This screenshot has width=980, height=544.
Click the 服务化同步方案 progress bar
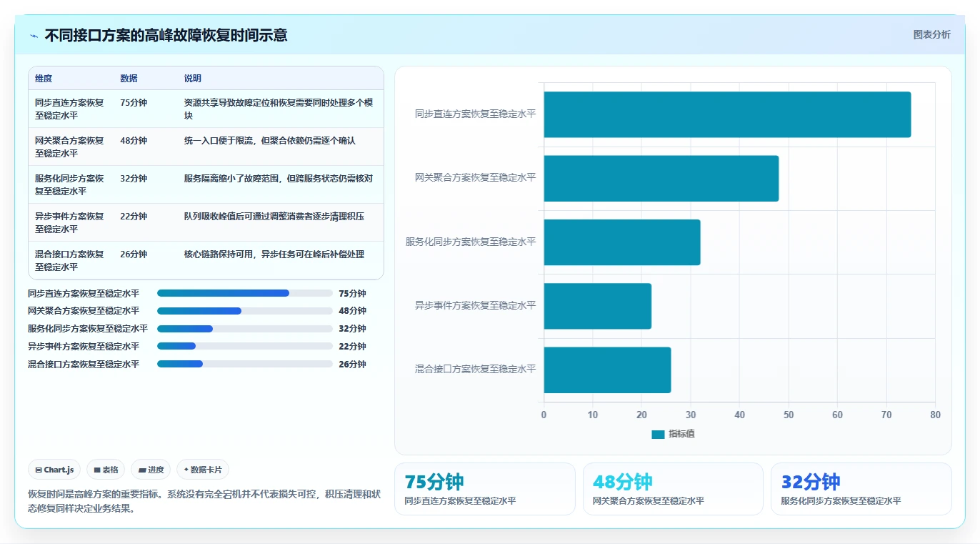tap(245, 329)
